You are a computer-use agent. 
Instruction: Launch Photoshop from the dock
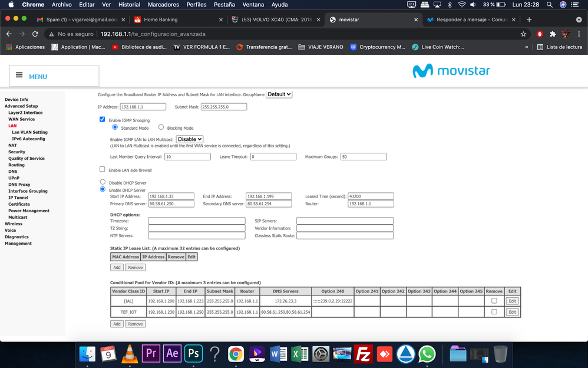193,353
